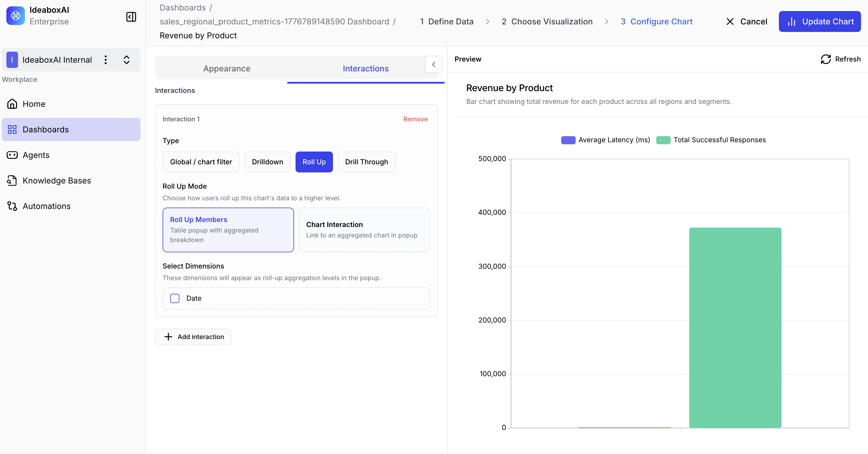Remove Interaction 1
Image resolution: width=868 pixels, height=454 pixels.
pyautogui.click(x=415, y=119)
